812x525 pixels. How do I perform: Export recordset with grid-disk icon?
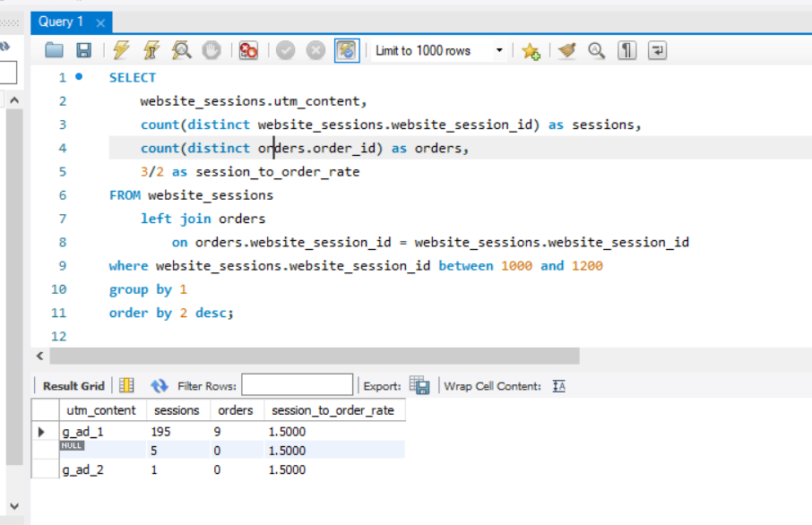coord(419,385)
